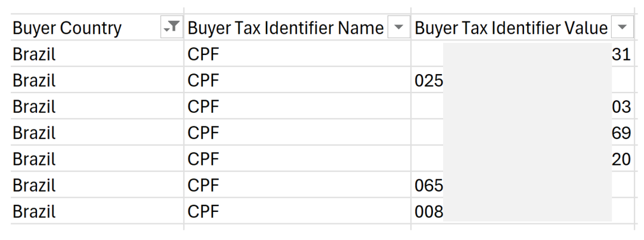Select the Buyer Tax Identifier Name header
This screenshot has width=644, height=240.
point(298,28)
